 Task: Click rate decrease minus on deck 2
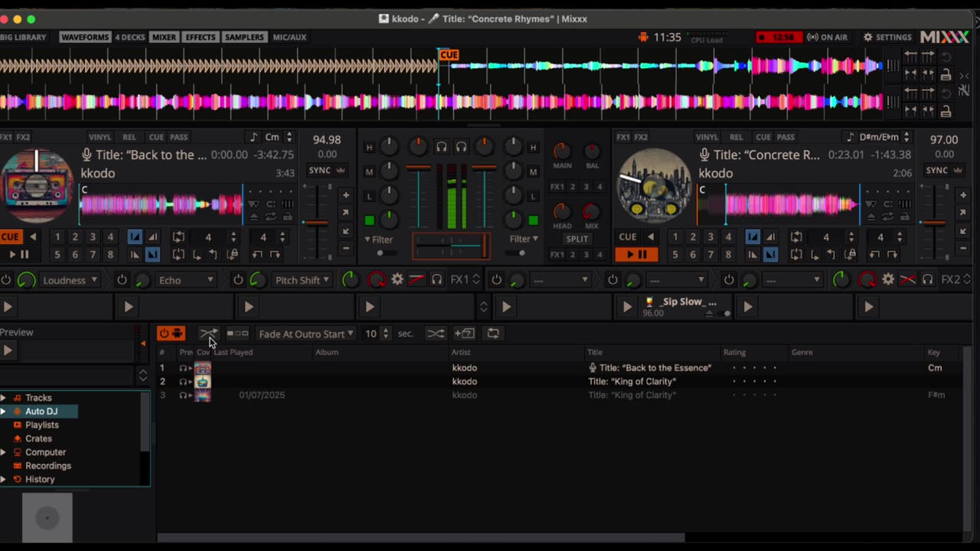pyautogui.click(x=963, y=249)
